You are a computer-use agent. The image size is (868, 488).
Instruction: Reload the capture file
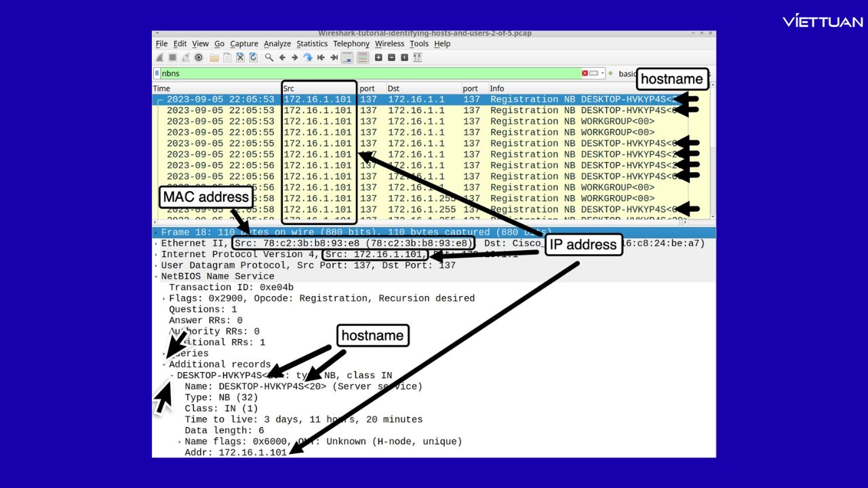(254, 58)
